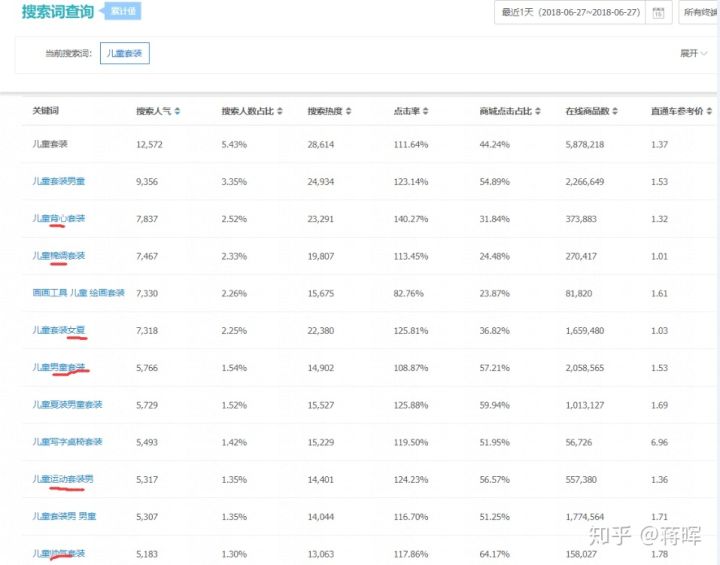Screen dimensions: 720x565
Task: Sort by 搜索人气 column arrows
Action: tap(177, 111)
